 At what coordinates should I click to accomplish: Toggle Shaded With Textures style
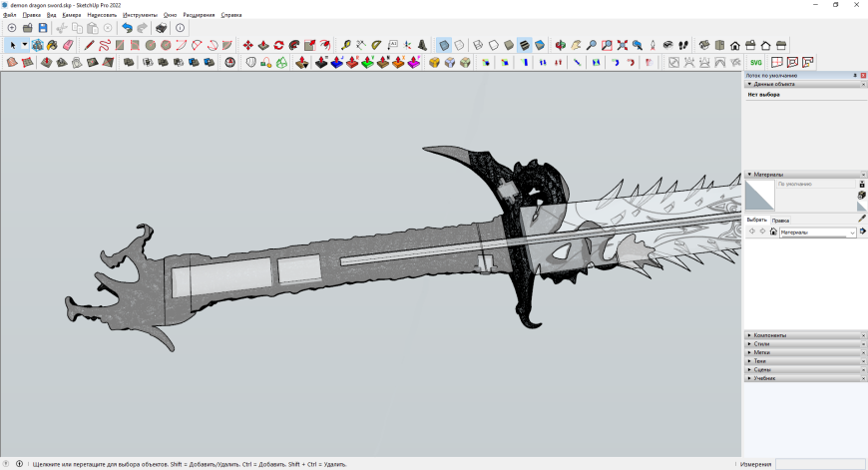(525, 45)
